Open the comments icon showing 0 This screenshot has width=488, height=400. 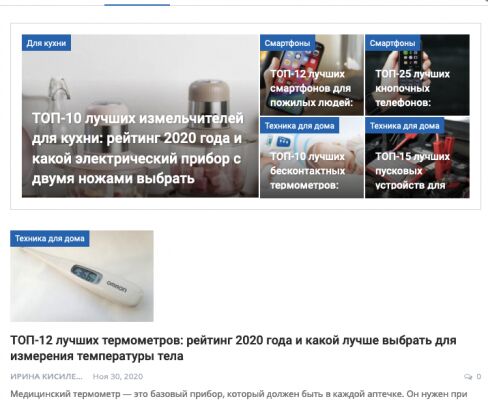click(x=472, y=376)
